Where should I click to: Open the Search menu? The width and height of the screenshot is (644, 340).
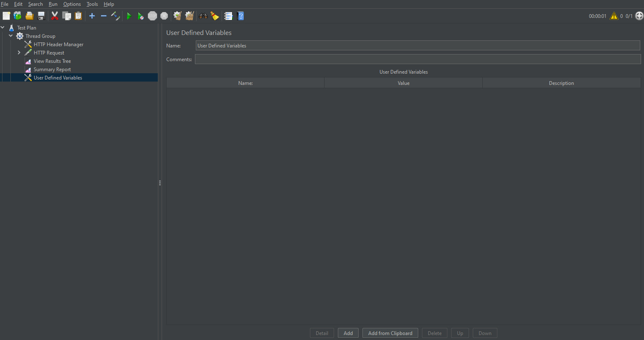[x=35, y=4]
